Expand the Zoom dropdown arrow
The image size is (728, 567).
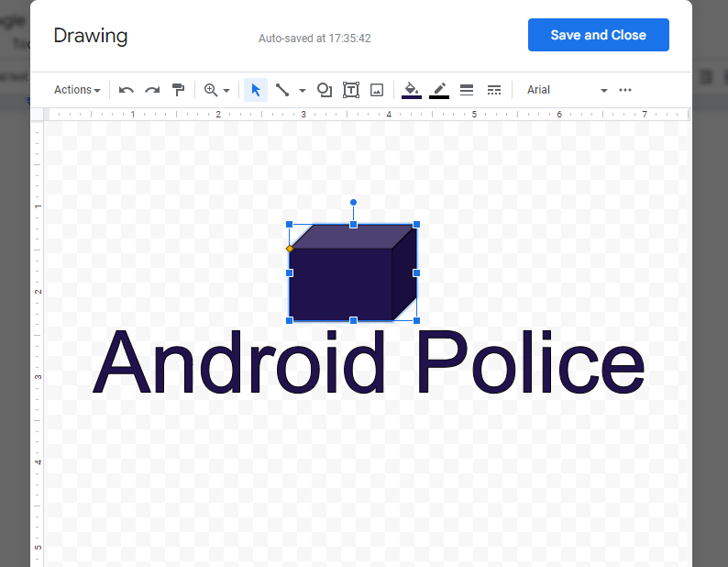[x=226, y=90]
